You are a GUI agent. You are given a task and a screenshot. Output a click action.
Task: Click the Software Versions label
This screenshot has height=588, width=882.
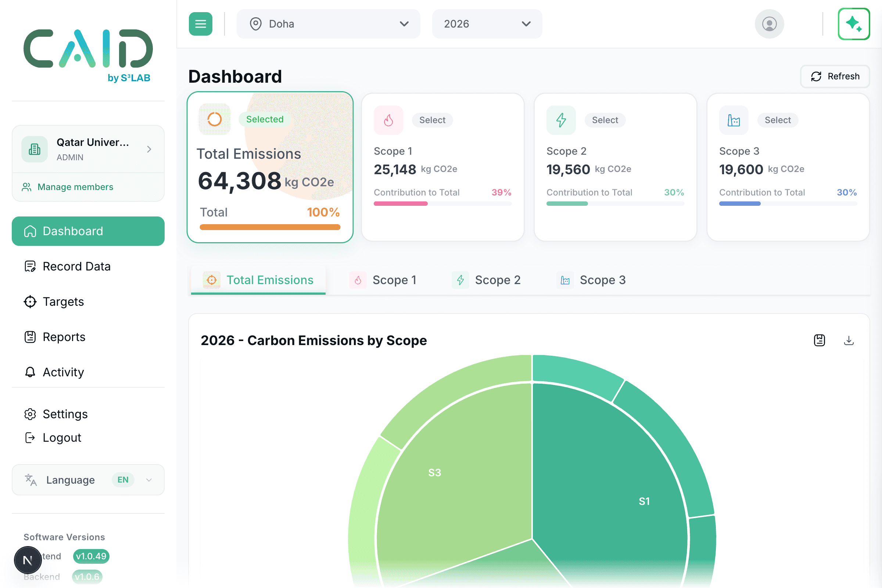(64, 537)
